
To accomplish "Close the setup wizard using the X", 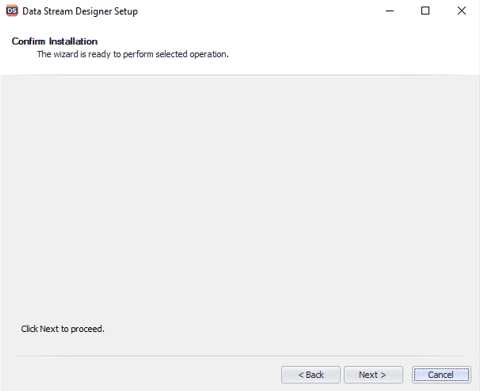I will click(462, 11).
